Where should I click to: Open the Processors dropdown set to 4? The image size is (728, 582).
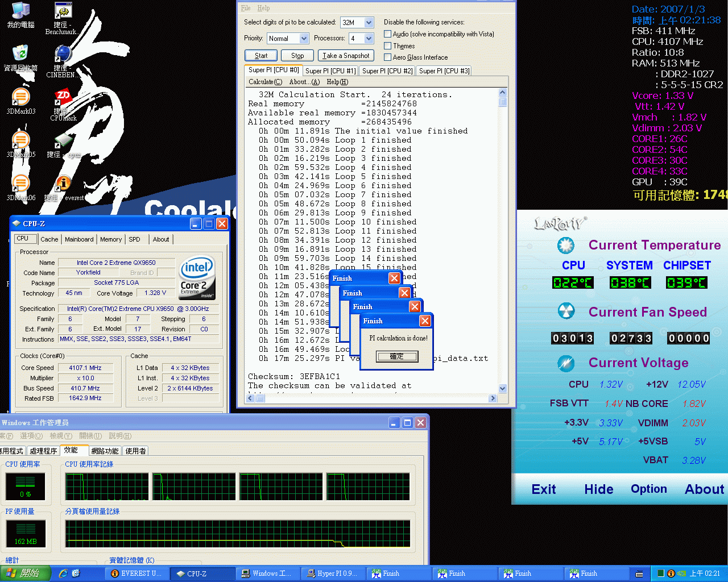pyautogui.click(x=369, y=39)
